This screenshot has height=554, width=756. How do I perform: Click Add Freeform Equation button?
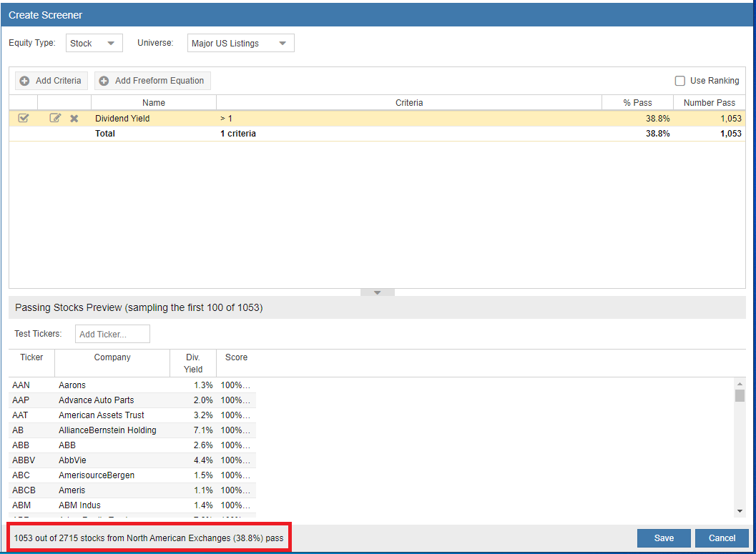pyautogui.click(x=152, y=81)
